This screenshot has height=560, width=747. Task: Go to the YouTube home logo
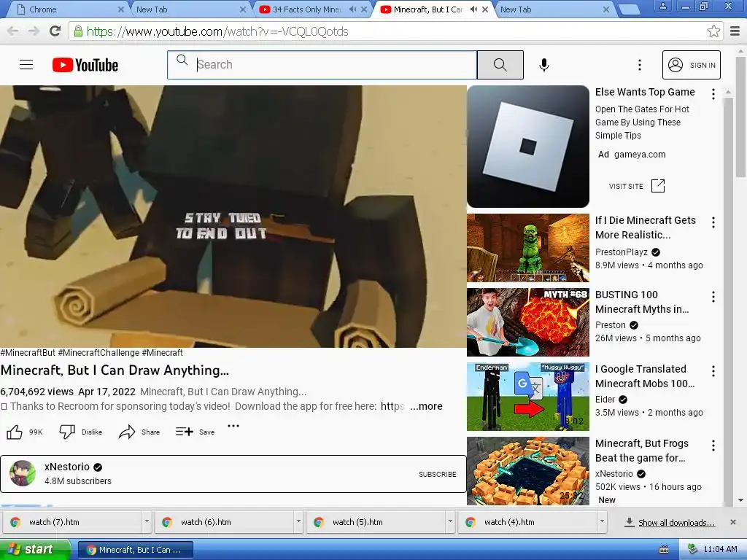pos(85,65)
